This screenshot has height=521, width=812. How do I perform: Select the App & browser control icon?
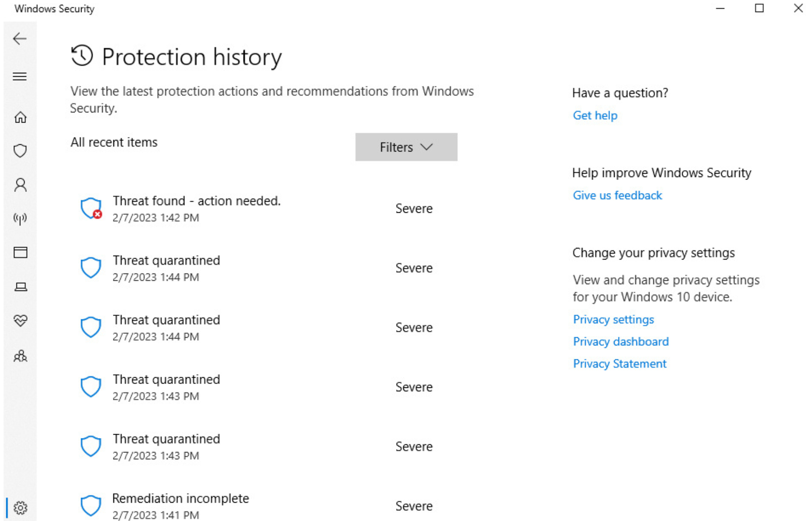[x=20, y=252]
